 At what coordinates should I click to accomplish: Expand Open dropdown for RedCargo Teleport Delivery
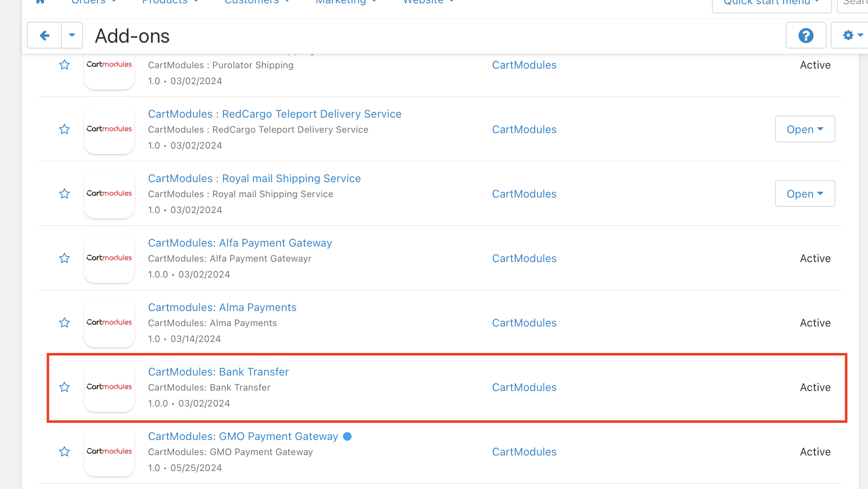pyautogui.click(x=805, y=129)
